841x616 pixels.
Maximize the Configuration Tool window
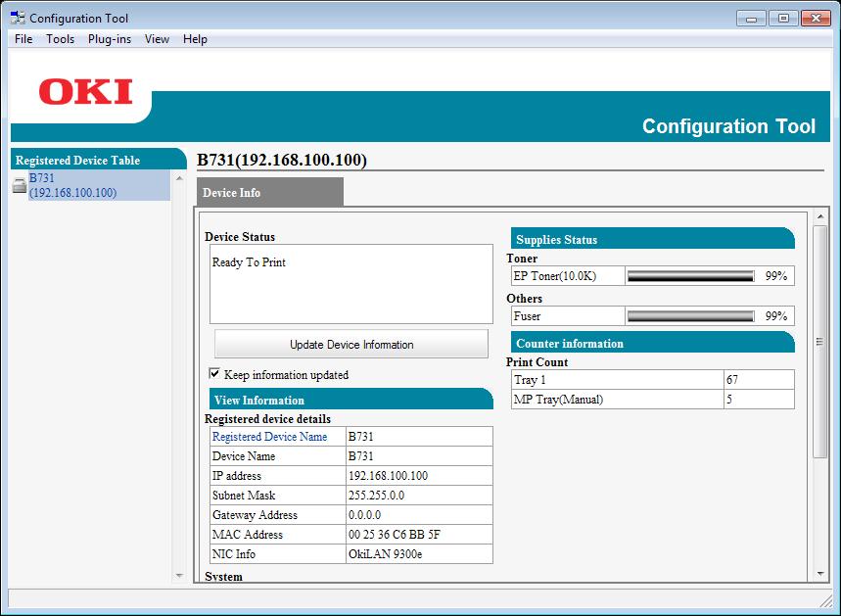point(783,19)
